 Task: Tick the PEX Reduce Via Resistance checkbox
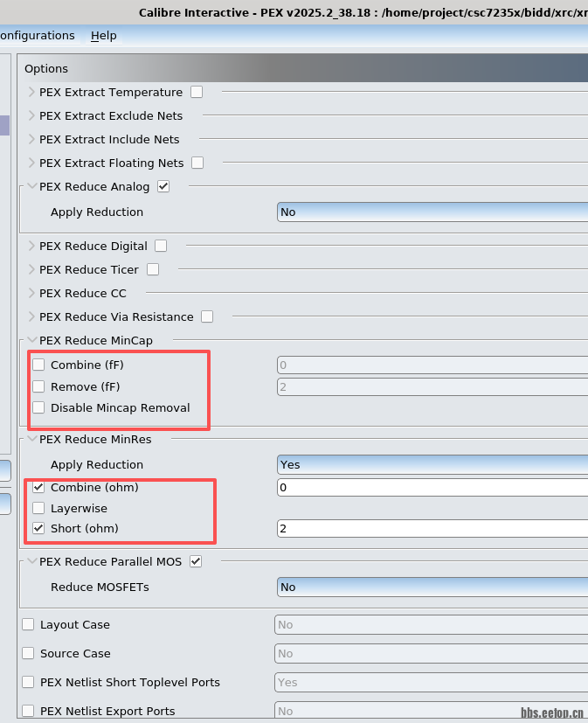pyautogui.click(x=207, y=316)
